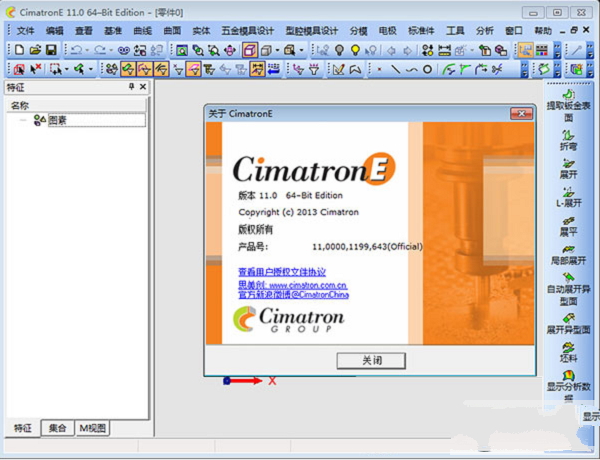Click the 自动展开异型面 tool
600x460 pixels.
(568, 289)
